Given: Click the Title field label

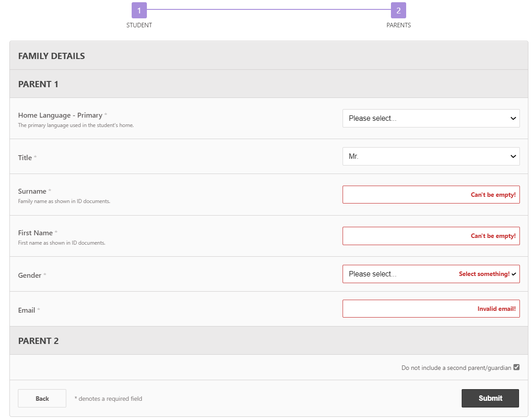Looking at the screenshot, I should pyautogui.click(x=25, y=157).
